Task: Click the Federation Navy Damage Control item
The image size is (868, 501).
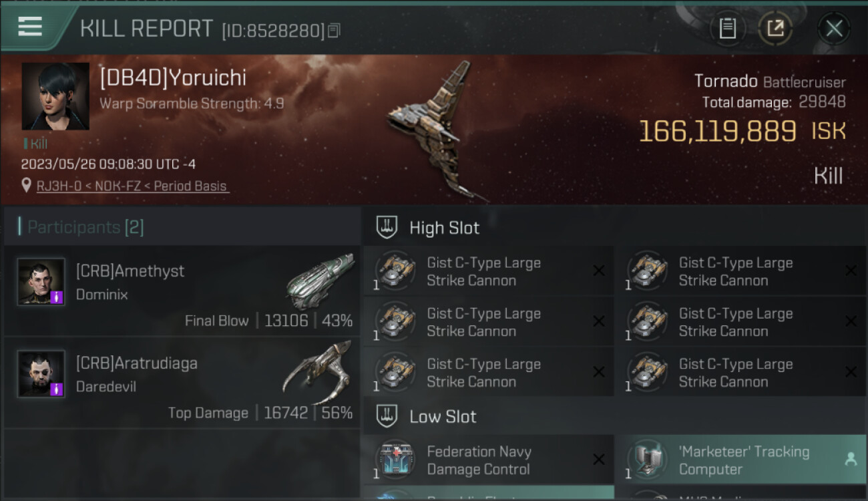Action: (488, 460)
